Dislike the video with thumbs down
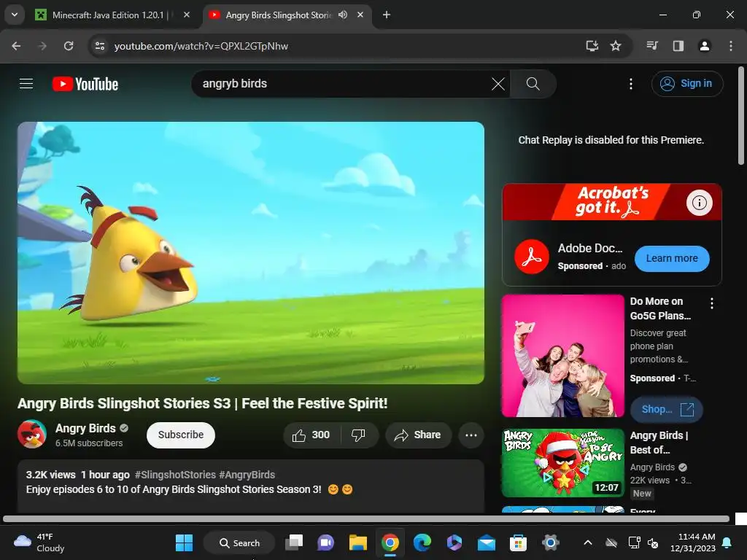 pyautogui.click(x=358, y=435)
